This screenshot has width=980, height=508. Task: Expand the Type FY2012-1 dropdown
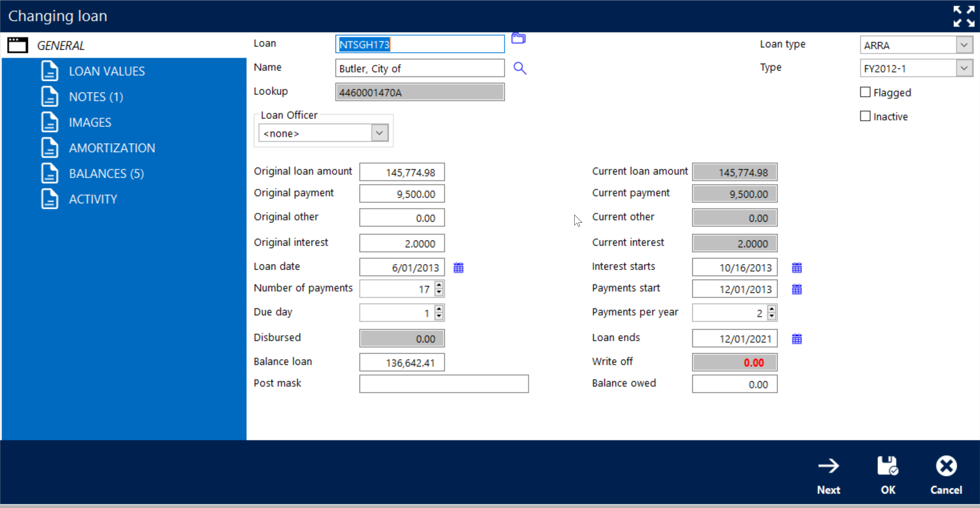click(x=964, y=68)
